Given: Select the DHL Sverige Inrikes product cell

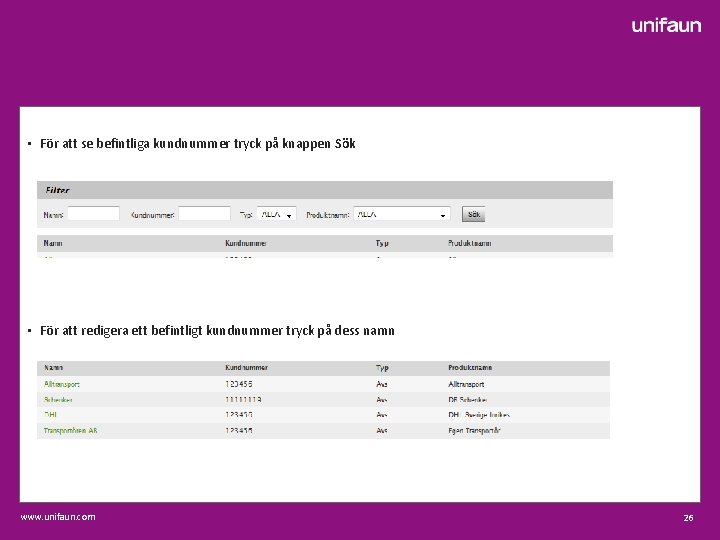Looking at the screenshot, I should [x=479, y=415].
